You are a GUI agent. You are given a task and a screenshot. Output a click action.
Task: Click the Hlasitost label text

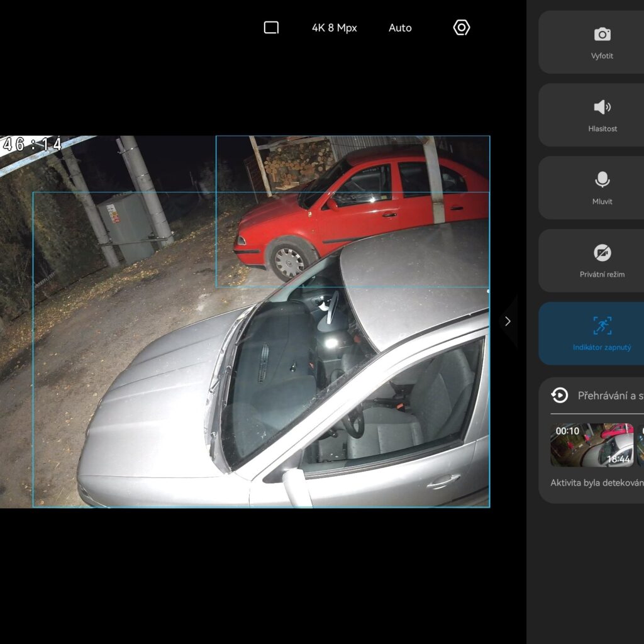click(x=602, y=129)
